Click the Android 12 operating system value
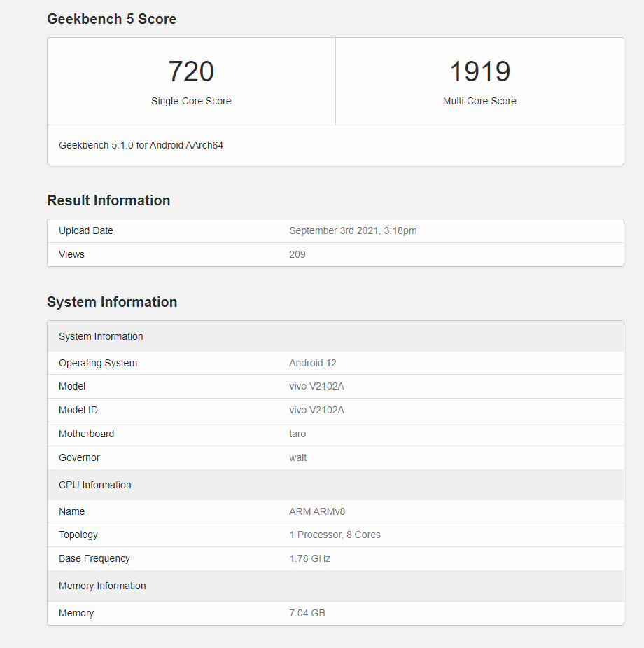The width and height of the screenshot is (644, 648). coord(313,363)
